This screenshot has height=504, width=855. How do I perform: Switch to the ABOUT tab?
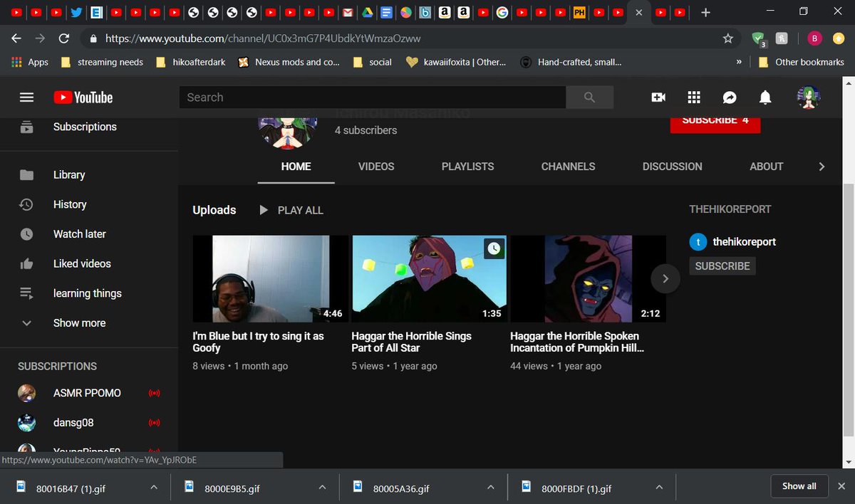(x=766, y=167)
